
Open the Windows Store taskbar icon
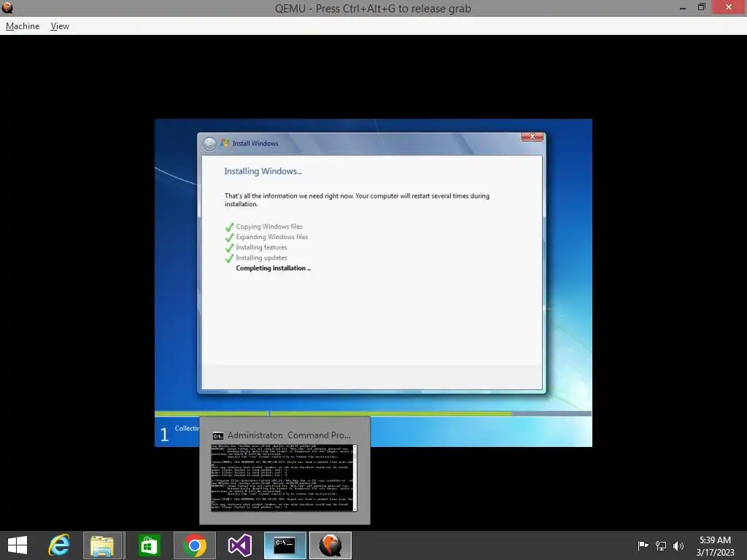tap(149, 545)
